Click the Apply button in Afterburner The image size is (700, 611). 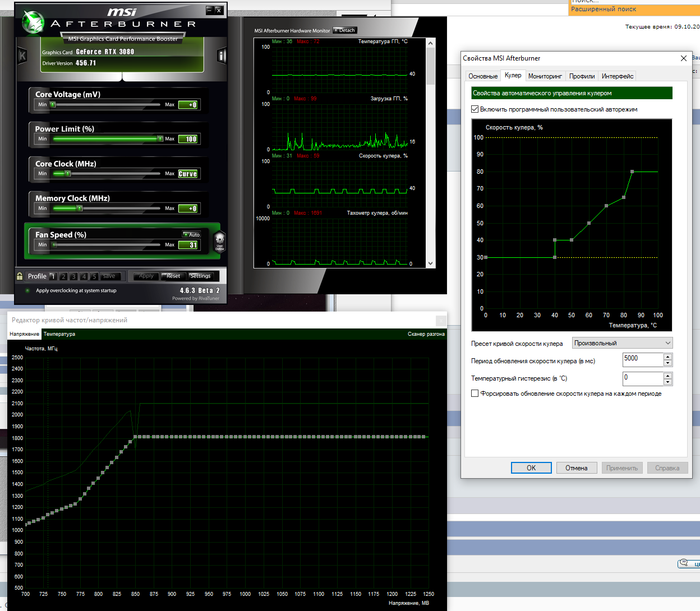tap(146, 276)
